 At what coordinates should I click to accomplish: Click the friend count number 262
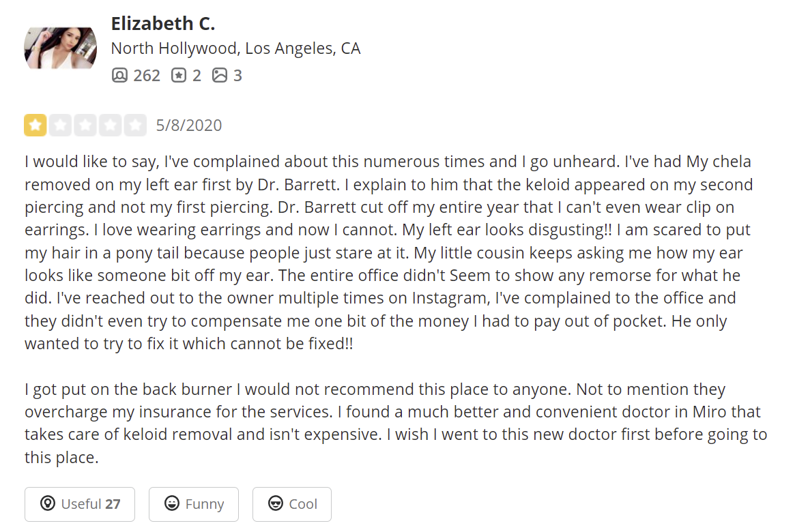point(147,76)
